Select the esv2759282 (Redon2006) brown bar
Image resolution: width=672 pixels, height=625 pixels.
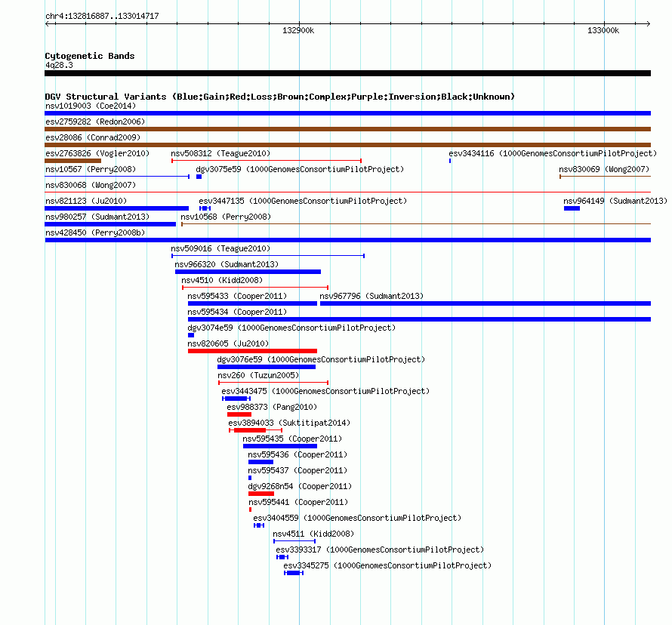[x=347, y=129]
